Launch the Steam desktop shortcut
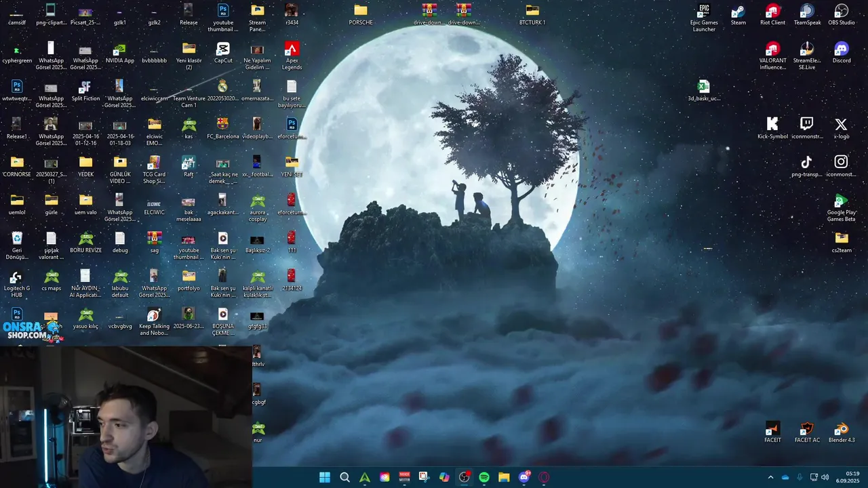The image size is (868, 488). click(738, 15)
